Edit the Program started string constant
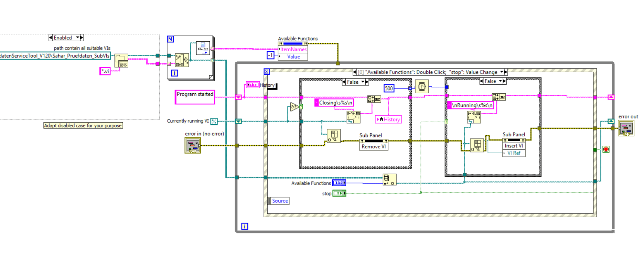The image size is (644, 260). click(x=195, y=97)
